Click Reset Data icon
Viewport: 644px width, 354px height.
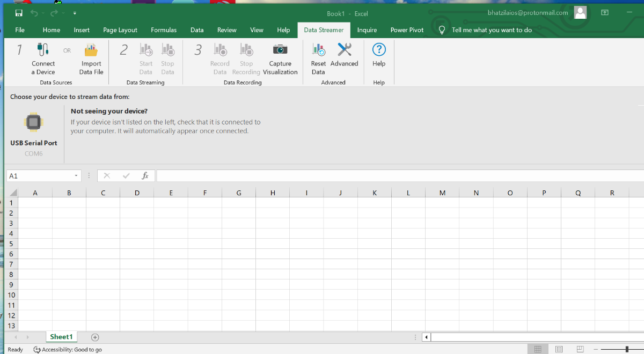click(x=318, y=50)
